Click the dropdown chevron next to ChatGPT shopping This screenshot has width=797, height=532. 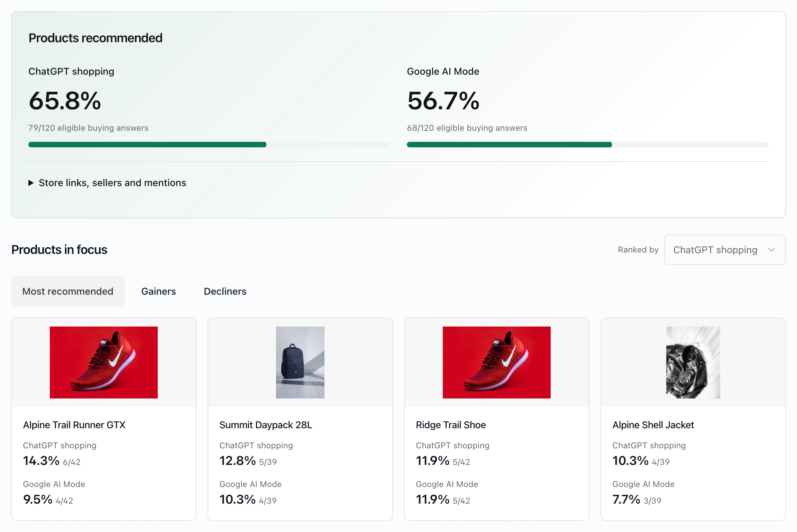[771, 250]
